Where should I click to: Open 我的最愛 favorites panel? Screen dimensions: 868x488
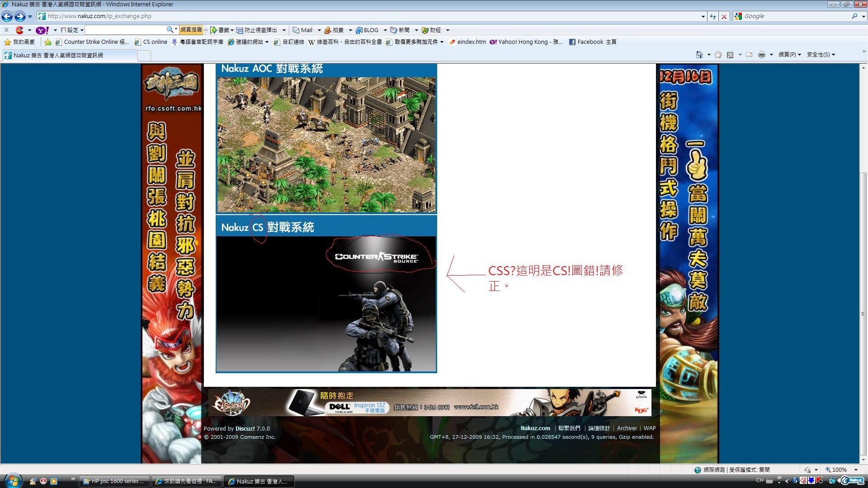point(19,42)
